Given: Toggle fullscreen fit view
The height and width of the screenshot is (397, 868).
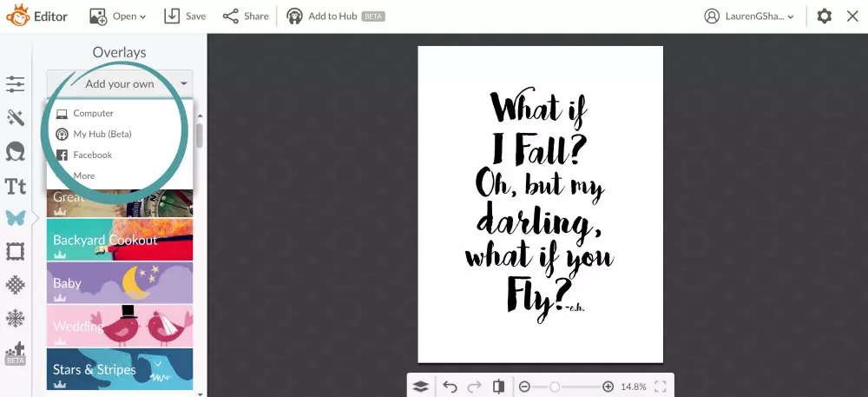Looking at the screenshot, I should (x=660, y=387).
